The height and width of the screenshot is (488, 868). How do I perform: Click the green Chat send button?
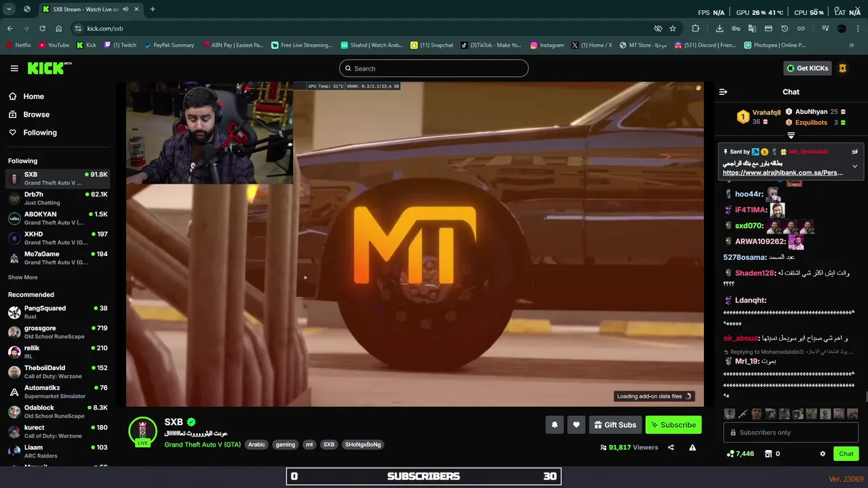(846, 454)
